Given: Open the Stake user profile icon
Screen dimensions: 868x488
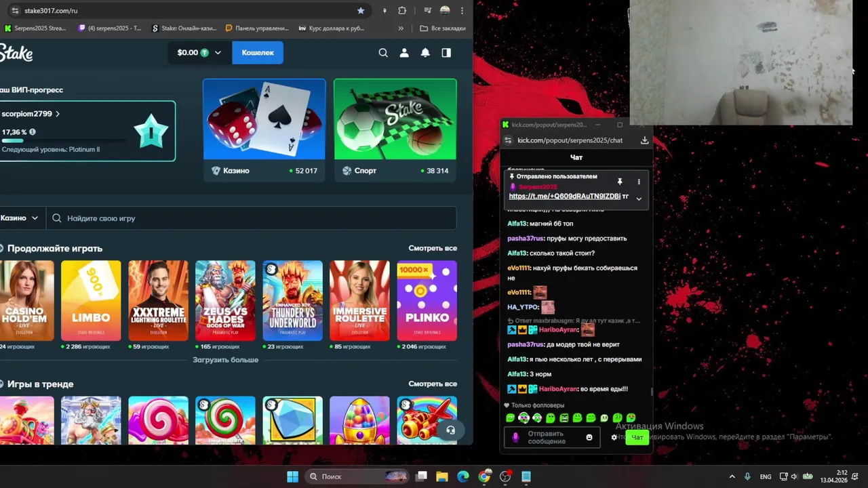Looking at the screenshot, I should 404,53.
